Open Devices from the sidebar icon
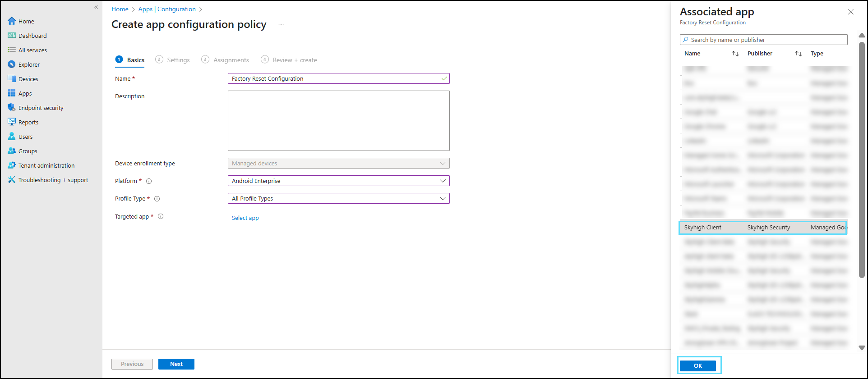868x379 pixels. (x=12, y=79)
